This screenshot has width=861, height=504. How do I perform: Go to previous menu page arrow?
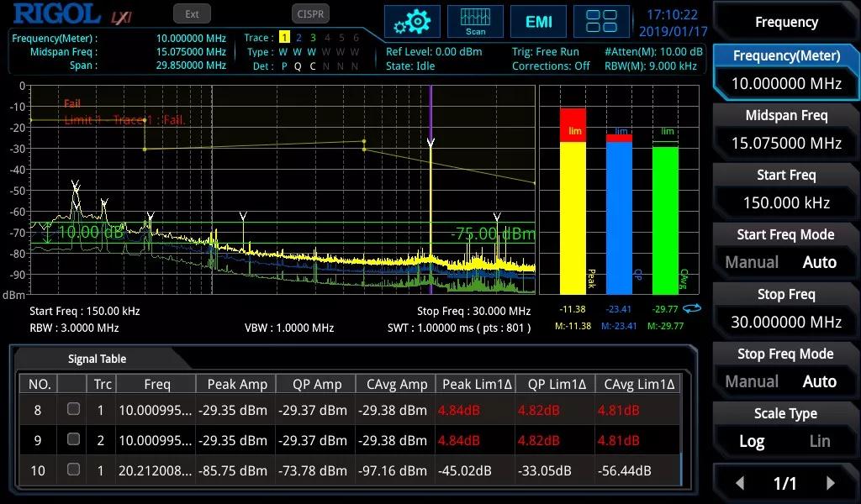pyautogui.click(x=740, y=483)
